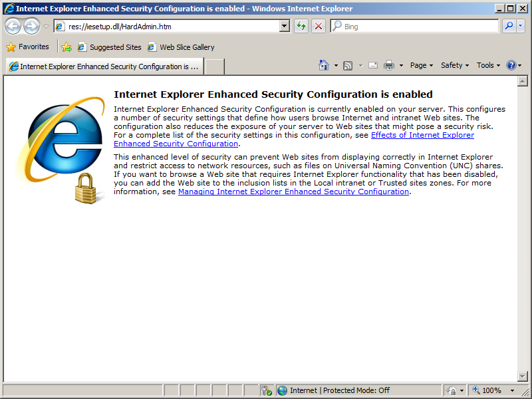Viewport: 532px width, 399px height.
Task: Expand the address bar URL dropdown
Action: (x=285, y=26)
